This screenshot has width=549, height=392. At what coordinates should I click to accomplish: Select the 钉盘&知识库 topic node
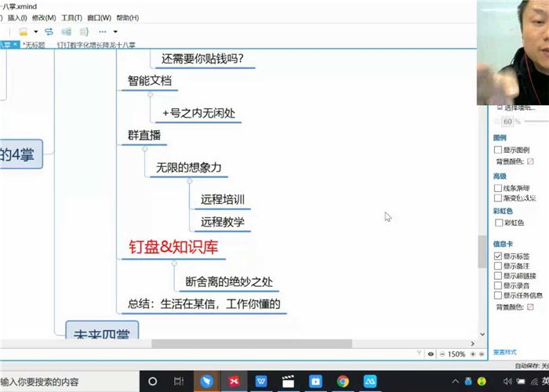pyautogui.click(x=173, y=248)
